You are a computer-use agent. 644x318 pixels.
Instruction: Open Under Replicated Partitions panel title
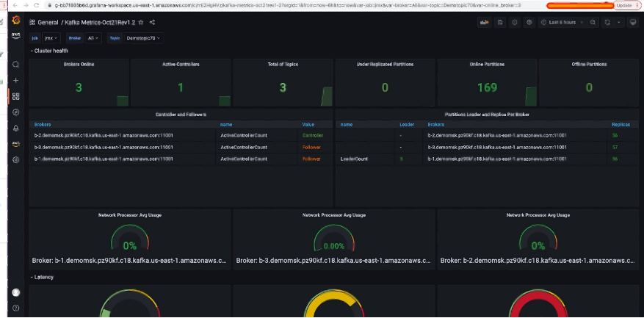tap(385, 65)
